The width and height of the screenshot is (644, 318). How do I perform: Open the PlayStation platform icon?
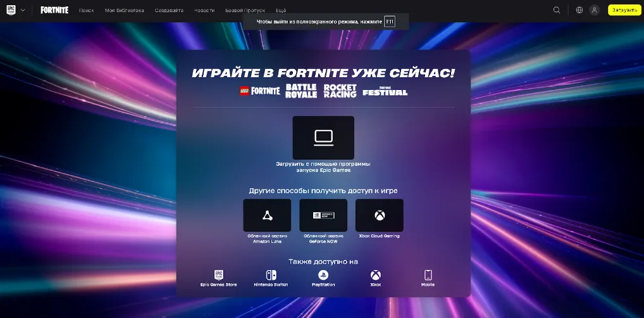(323, 275)
